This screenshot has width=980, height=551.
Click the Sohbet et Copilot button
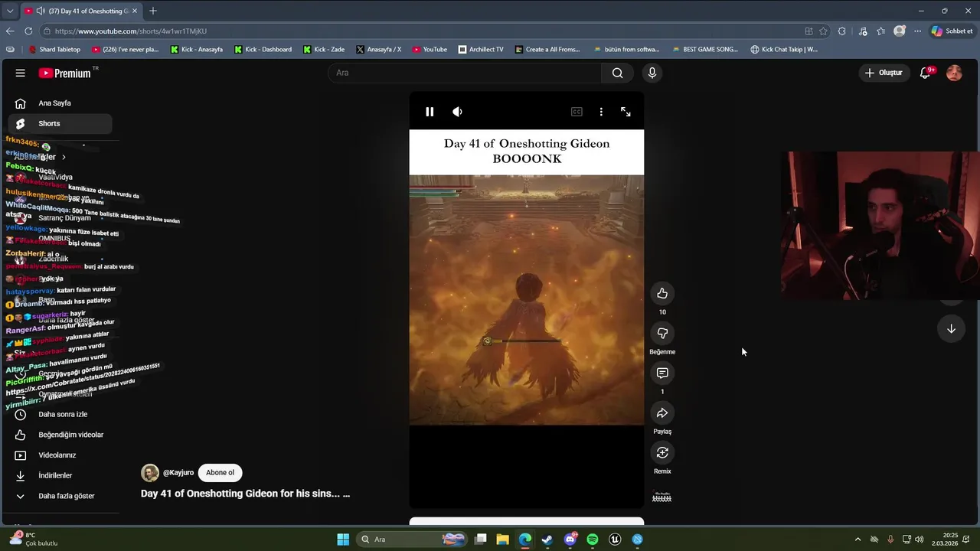pyautogui.click(x=952, y=31)
